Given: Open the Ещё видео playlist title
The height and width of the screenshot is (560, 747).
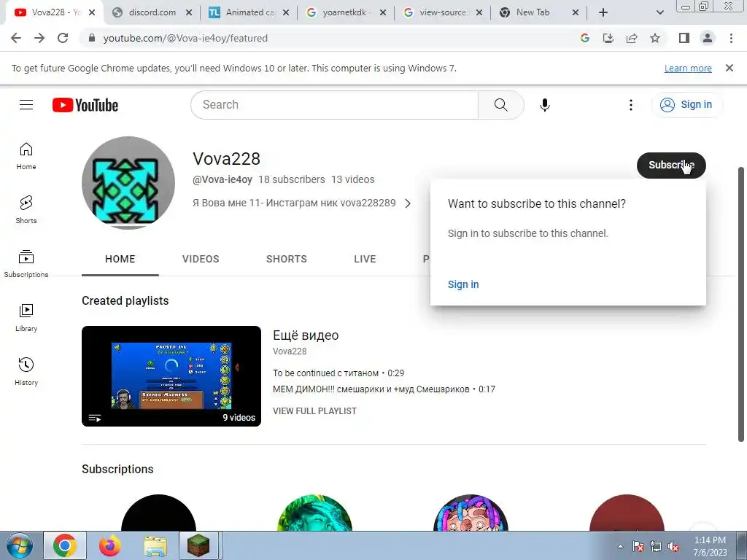Looking at the screenshot, I should click(x=306, y=335).
